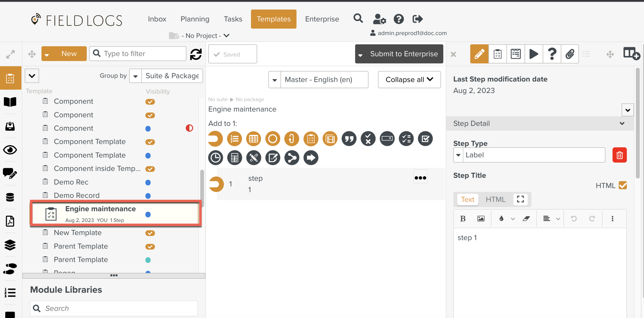Add a table step using grid icon
Screen dimensions: 644x318
[253, 139]
